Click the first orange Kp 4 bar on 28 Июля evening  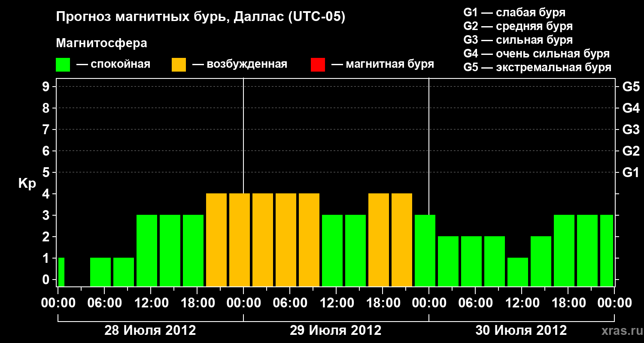click(x=216, y=240)
